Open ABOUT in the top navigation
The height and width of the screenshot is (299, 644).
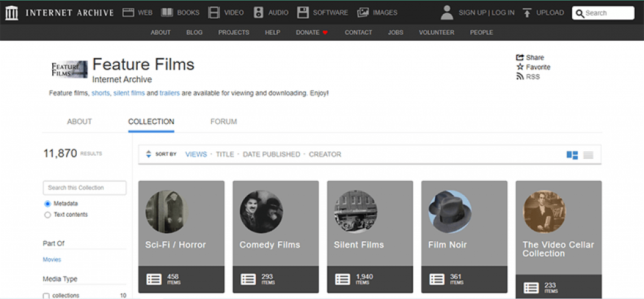pos(160,33)
